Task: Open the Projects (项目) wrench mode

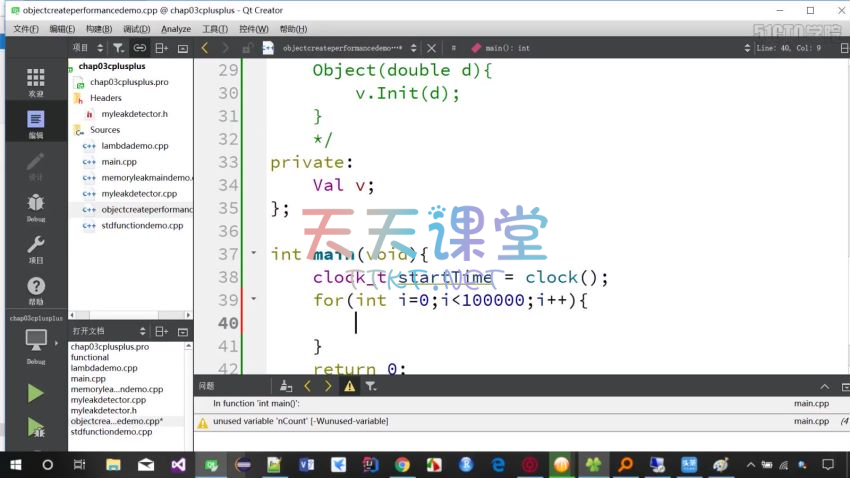Action: click(x=35, y=248)
